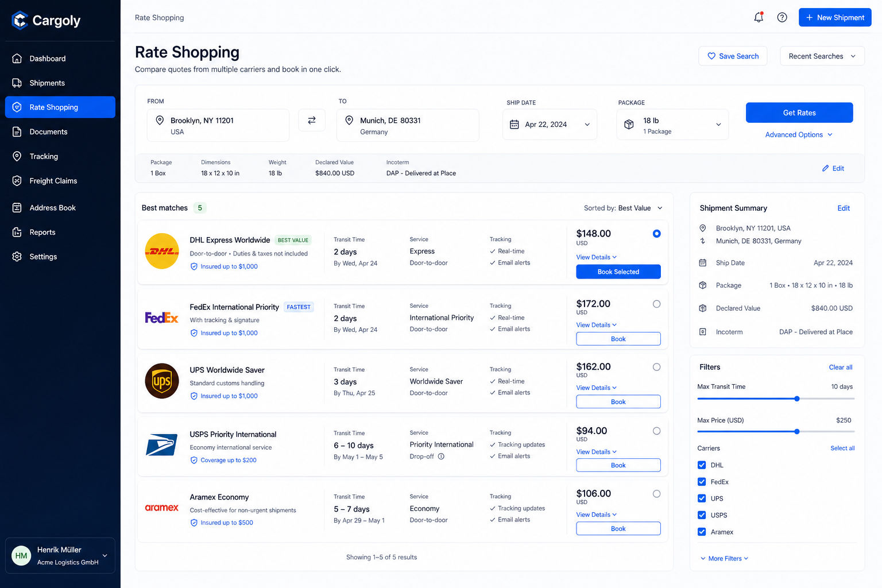This screenshot has height=588, width=882.
Task: Click the pencil icon beside package details Edit
Action: [825, 168]
